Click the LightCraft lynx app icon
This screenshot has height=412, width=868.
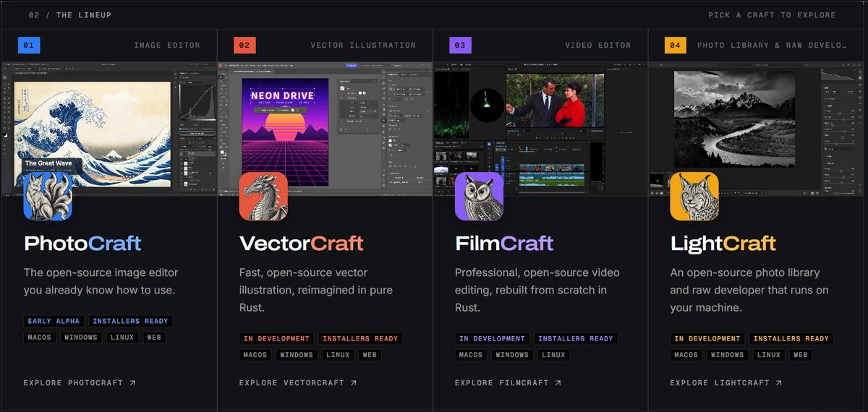tap(694, 196)
